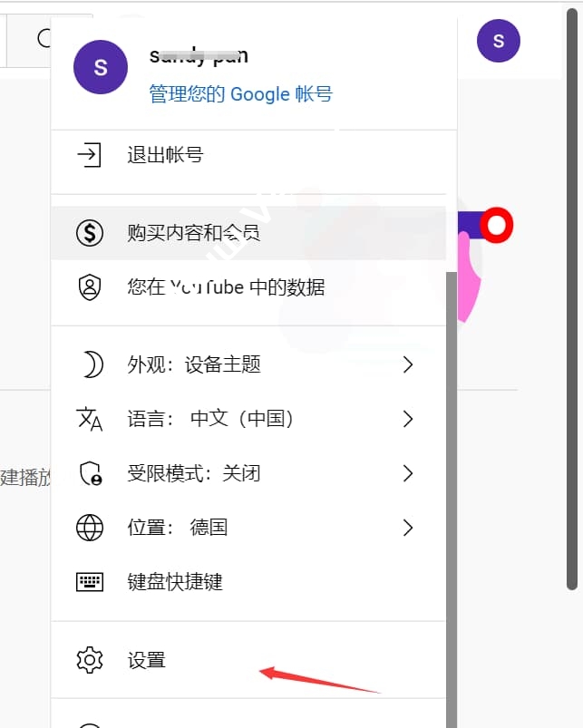
Task: Click the restricted mode shield icon
Action: [x=91, y=473]
